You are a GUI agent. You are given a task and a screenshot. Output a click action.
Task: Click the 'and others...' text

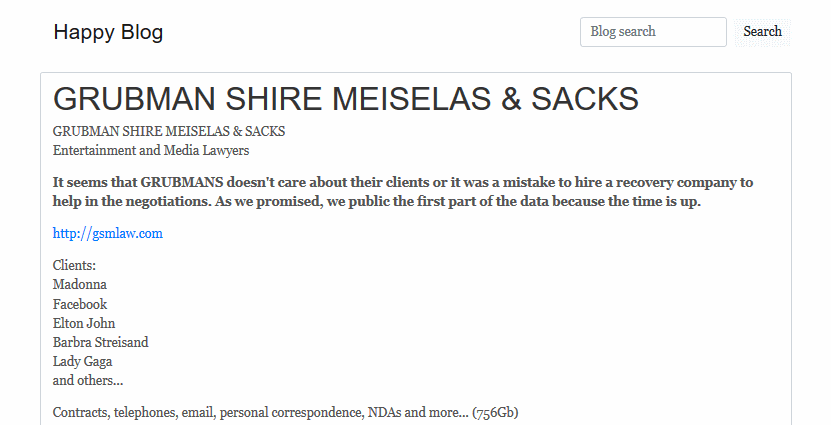88,380
